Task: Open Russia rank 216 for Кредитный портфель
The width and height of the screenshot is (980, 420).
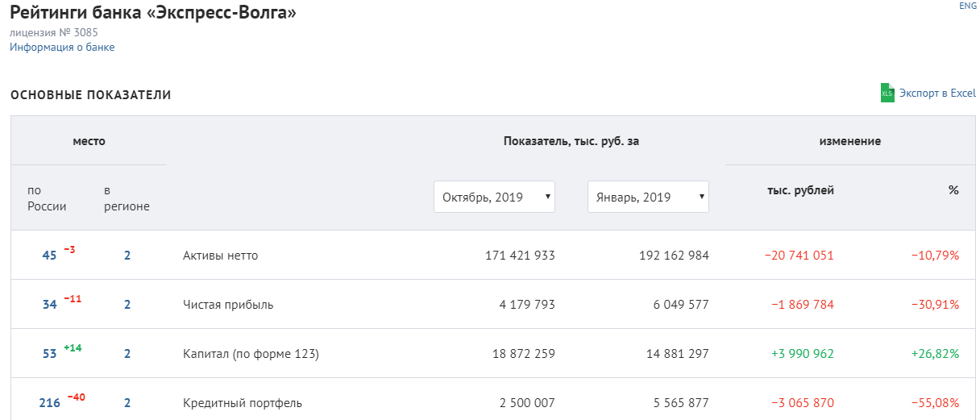Action: 50,403
